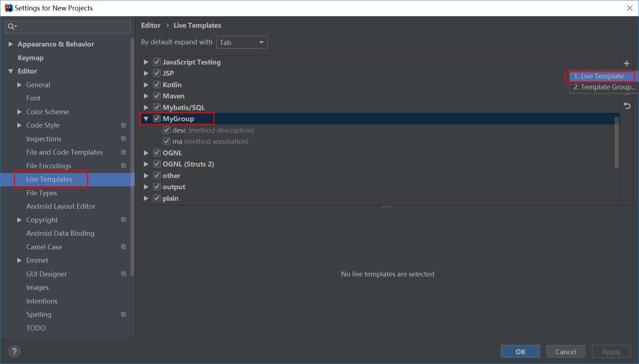Click the IntelliJ logo in title bar

tap(8, 8)
